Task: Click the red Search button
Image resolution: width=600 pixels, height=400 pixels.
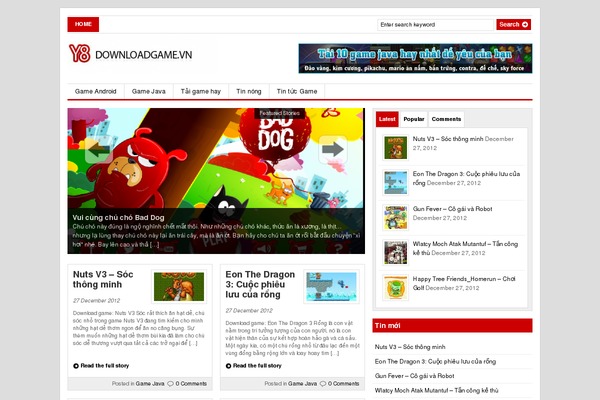Action: pyautogui.click(x=514, y=24)
